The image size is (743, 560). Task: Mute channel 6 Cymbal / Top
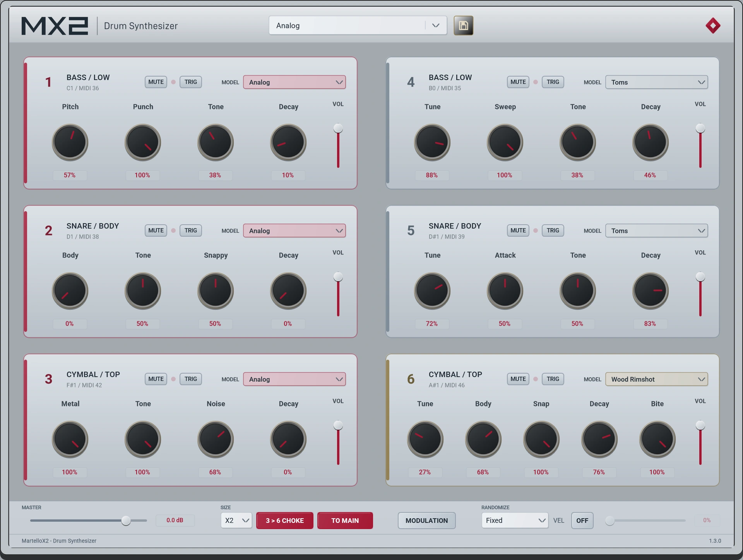(x=518, y=379)
